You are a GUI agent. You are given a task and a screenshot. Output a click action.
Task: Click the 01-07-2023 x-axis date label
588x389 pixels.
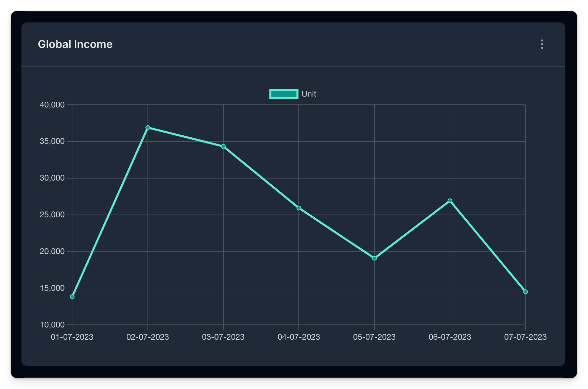(72, 337)
